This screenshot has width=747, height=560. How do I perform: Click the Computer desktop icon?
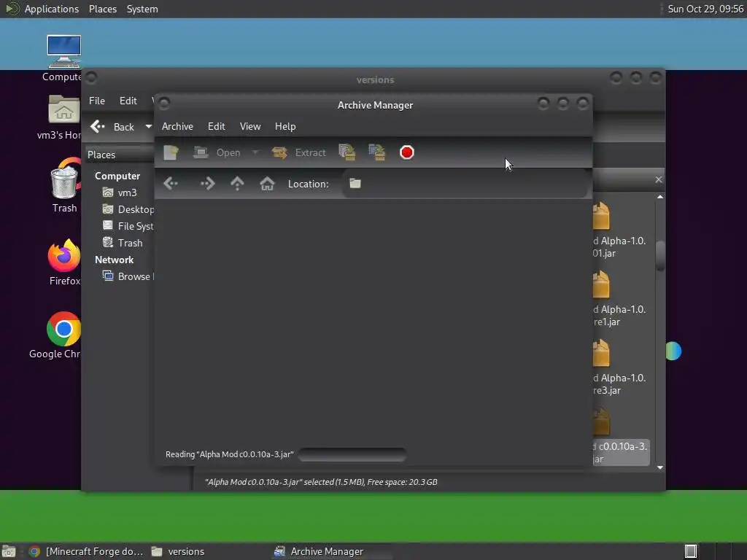tap(63, 58)
